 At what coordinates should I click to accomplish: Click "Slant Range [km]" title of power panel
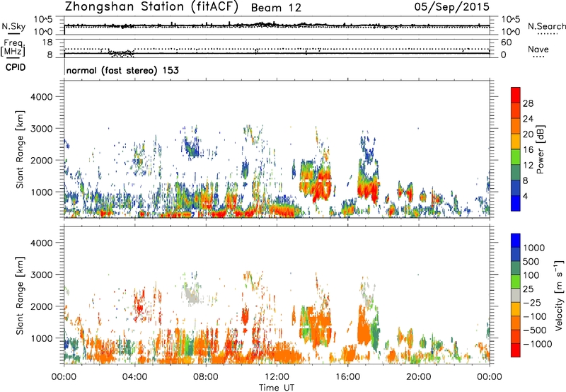pyautogui.click(x=20, y=149)
